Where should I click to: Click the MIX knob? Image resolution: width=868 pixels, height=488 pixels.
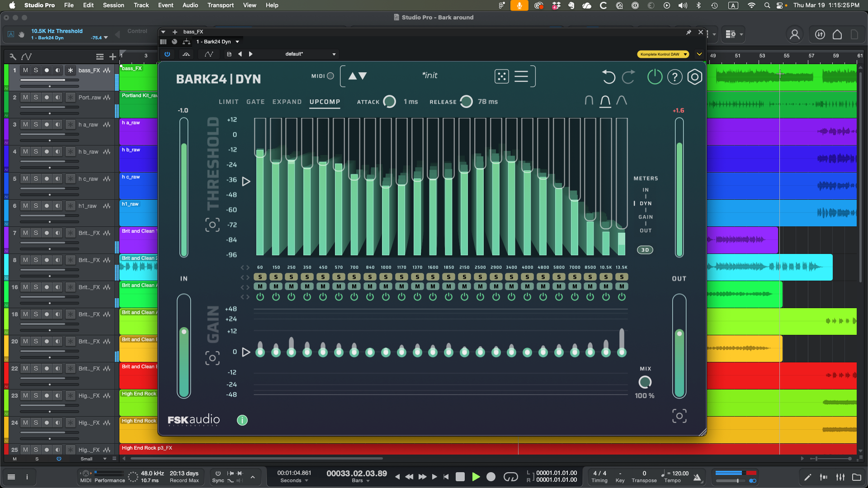coord(645,382)
